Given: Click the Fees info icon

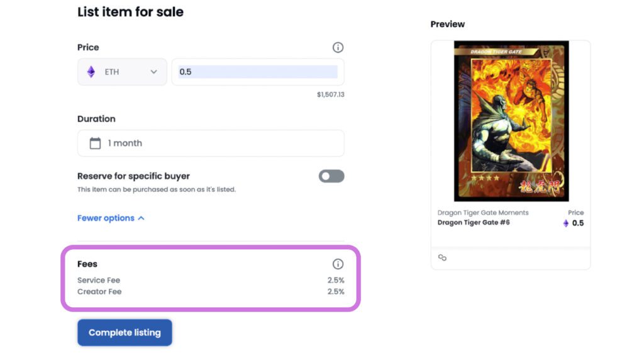Looking at the screenshot, I should pos(338,264).
